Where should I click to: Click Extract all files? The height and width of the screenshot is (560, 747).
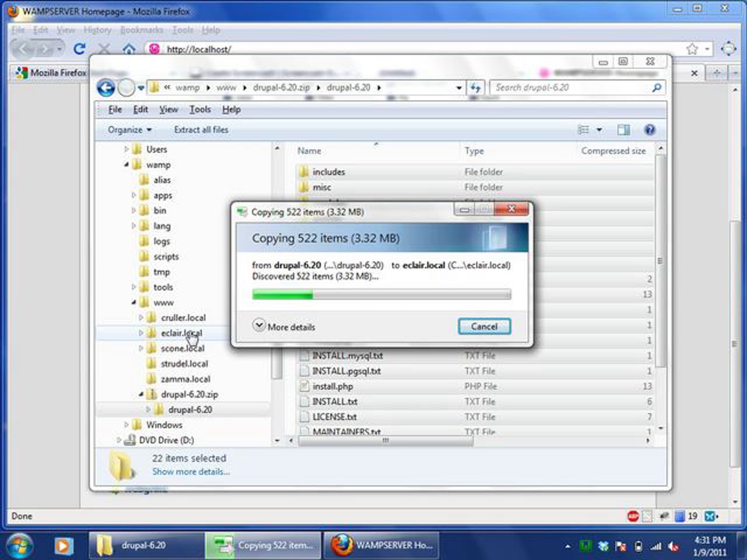[x=201, y=130]
